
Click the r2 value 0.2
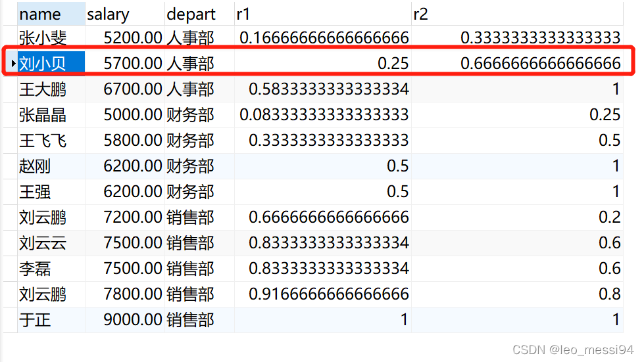coord(518,217)
